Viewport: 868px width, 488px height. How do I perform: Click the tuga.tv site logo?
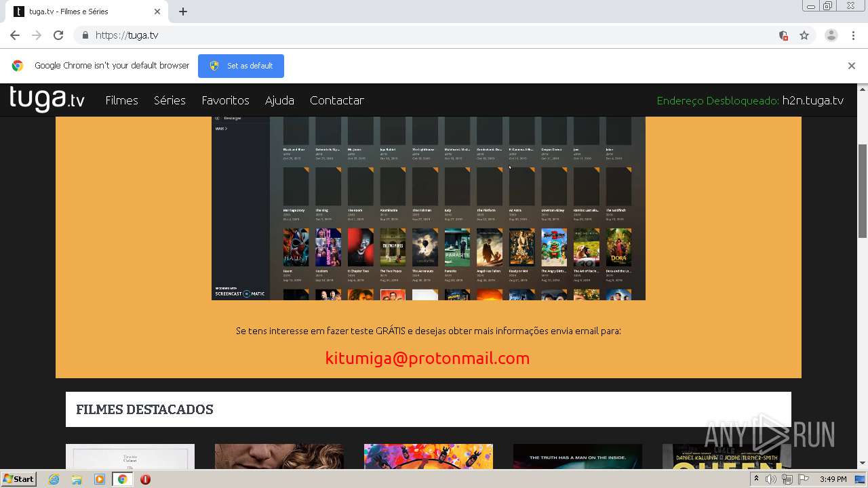coord(47,99)
